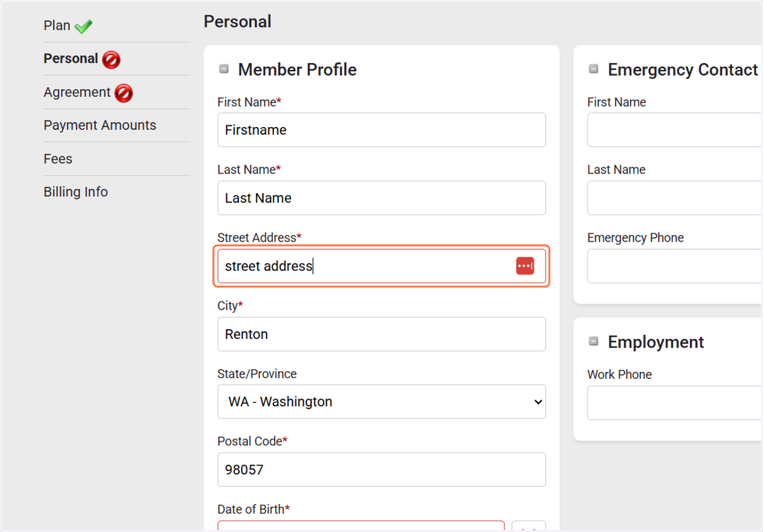Click the Work Phone label
763x532 pixels.
tap(620, 374)
